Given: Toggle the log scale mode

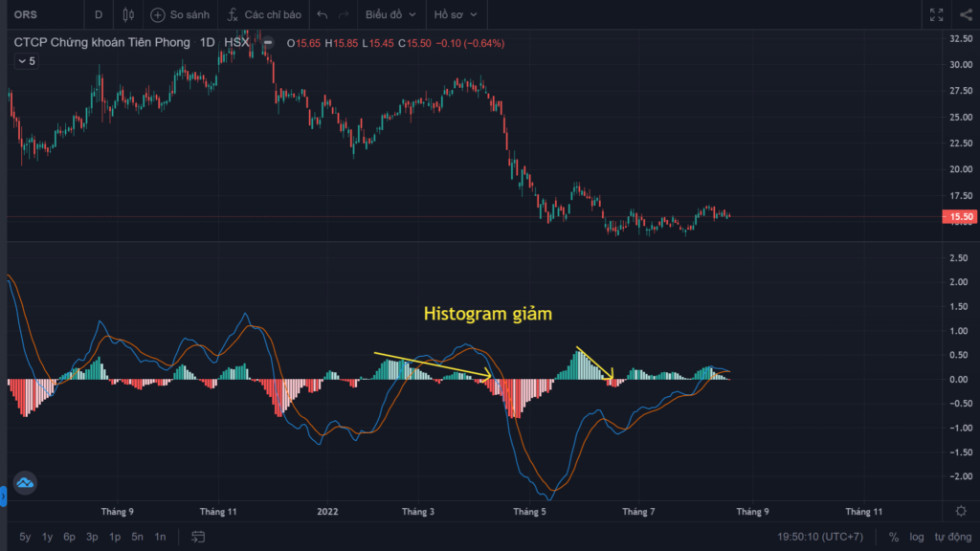Looking at the screenshot, I should tap(917, 537).
